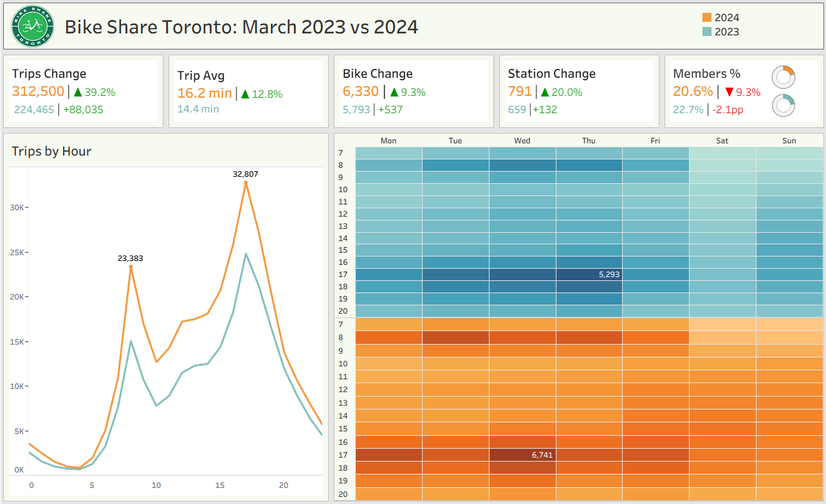Click the teal 2023 members donut chart
Image resolution: width=826 pixels, height=504 pixels.
(784, 105)
